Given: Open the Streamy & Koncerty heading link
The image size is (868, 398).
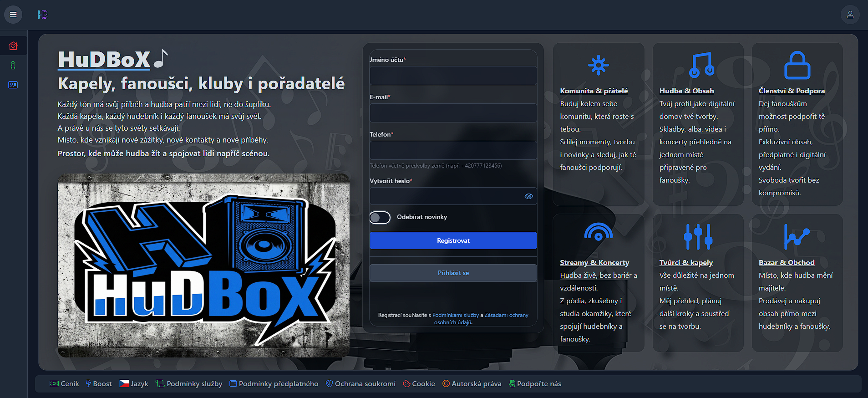Looking at the screenshot, I should coord(594,262).
